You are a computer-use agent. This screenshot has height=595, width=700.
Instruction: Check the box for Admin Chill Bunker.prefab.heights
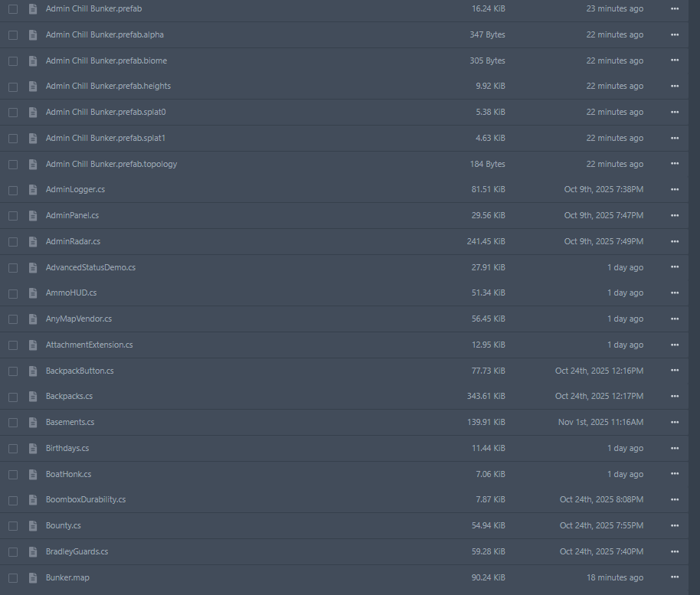pos(13,87)
